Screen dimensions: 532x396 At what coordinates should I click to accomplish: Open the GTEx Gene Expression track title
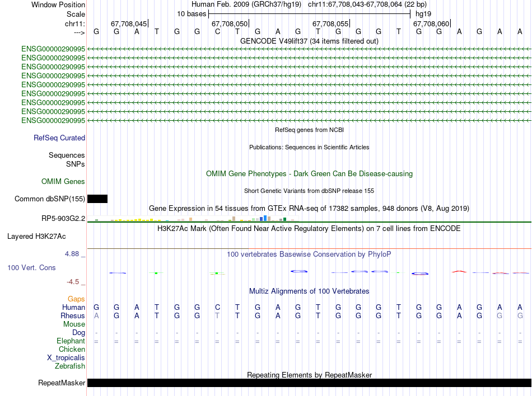(309, 208)
